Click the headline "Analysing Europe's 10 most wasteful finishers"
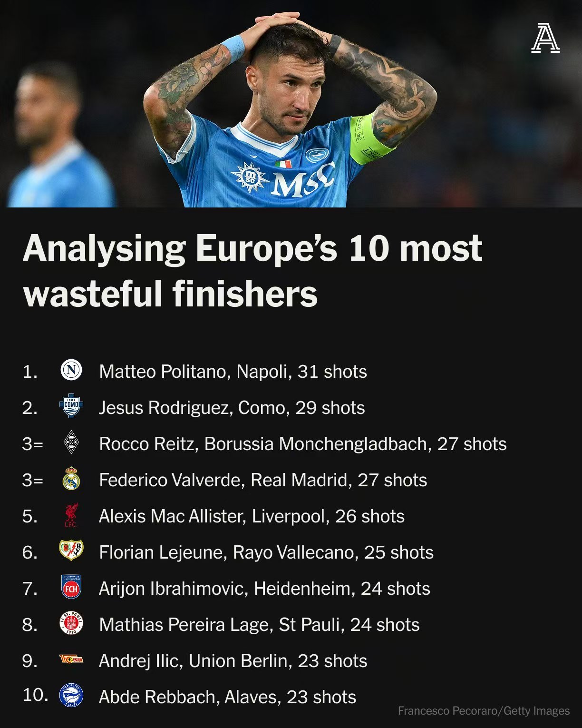The width and height of the screenshot is (582, 728). click(252, 270)
